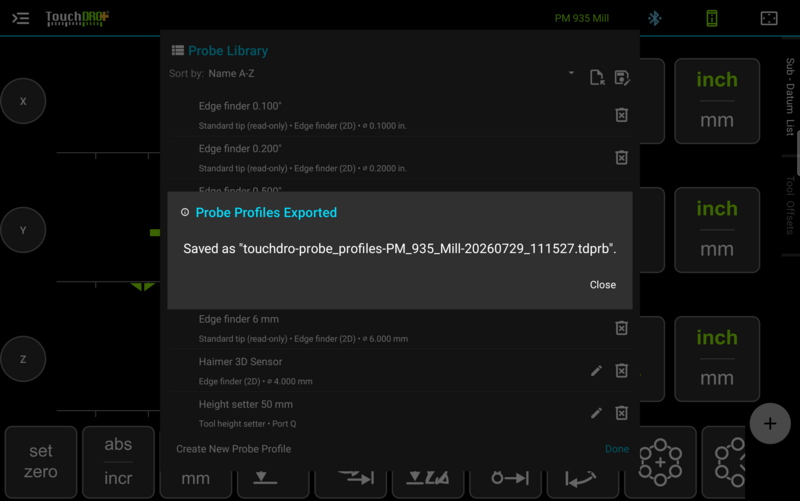Click the Z axis button

23,359
